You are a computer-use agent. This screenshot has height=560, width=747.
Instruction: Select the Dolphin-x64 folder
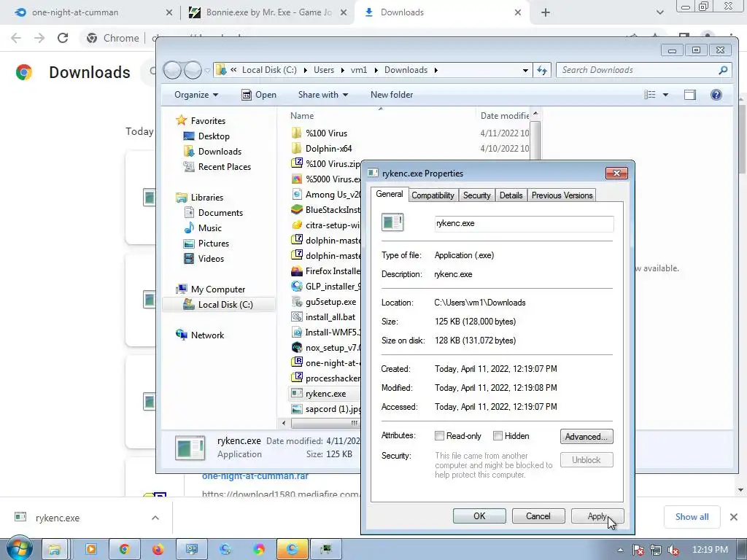tap(329, 149)
